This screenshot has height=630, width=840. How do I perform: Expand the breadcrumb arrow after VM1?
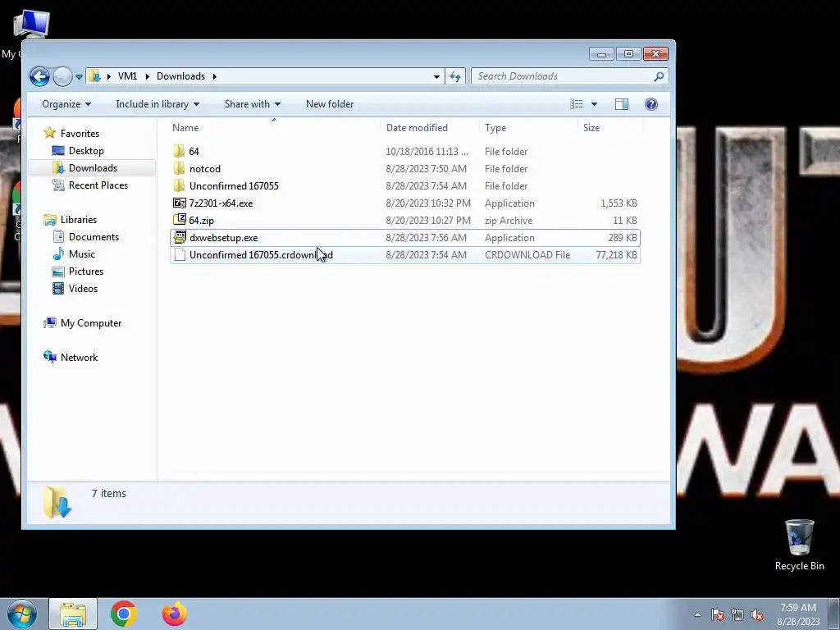tap(148, 76)
